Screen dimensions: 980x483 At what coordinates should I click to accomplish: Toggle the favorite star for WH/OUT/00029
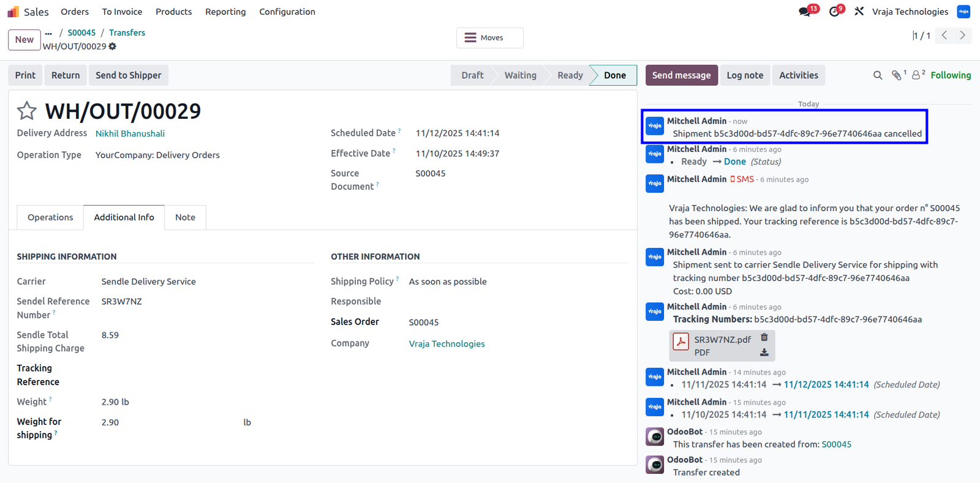(x=26, y=111)
